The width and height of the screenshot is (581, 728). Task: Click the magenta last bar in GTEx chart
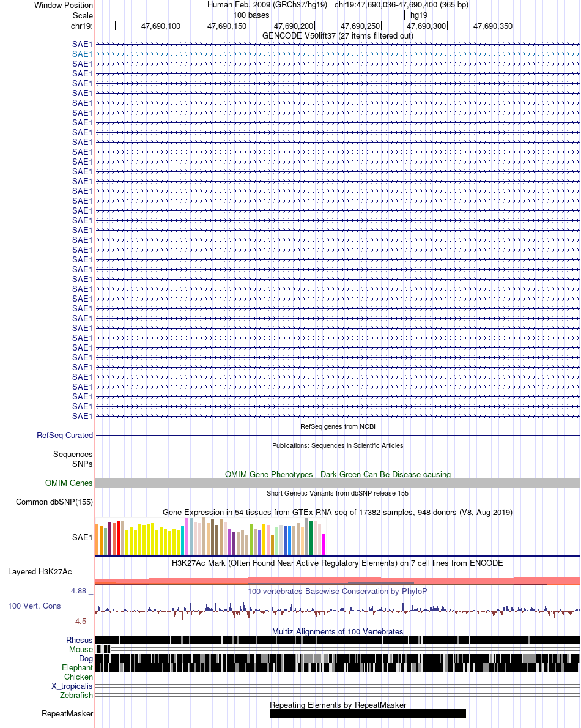(x=324, y=544)
